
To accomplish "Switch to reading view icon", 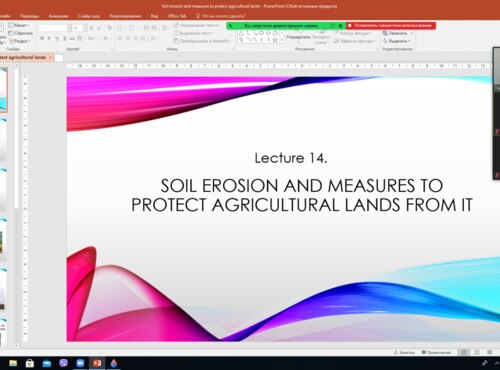I will coord(489,352).
